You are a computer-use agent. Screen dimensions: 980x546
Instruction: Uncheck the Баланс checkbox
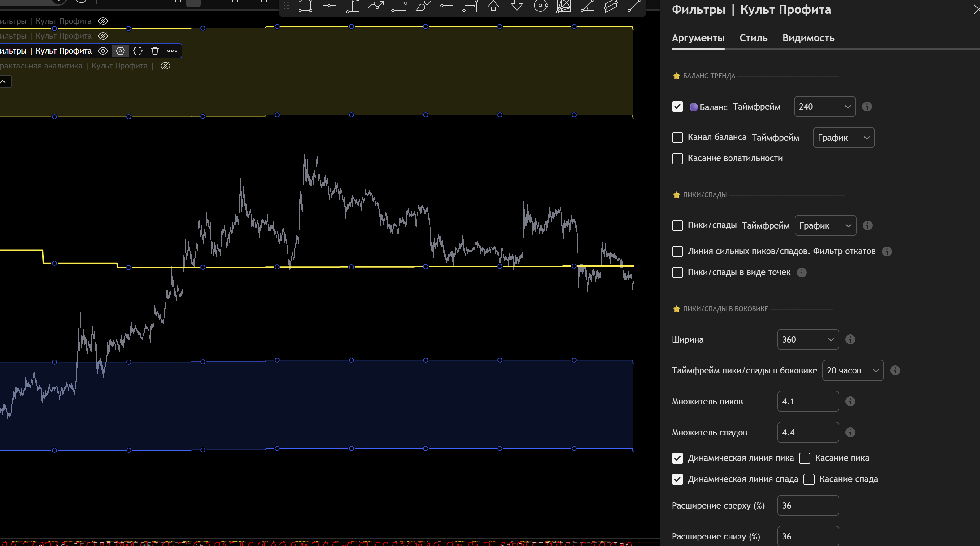pyautogui.click(x=677, y=107)
